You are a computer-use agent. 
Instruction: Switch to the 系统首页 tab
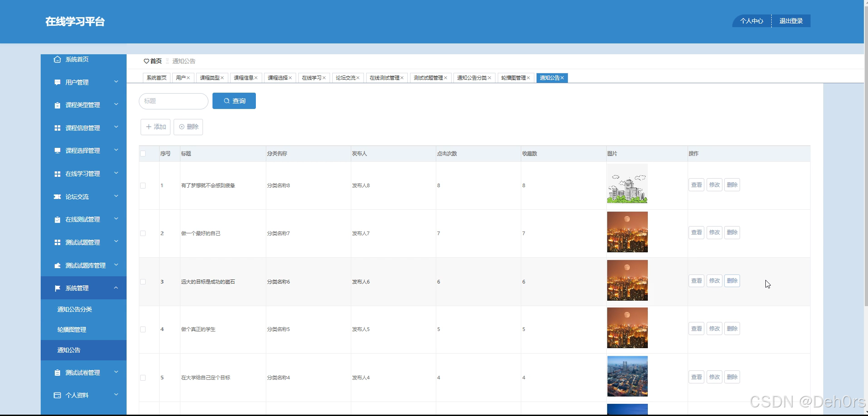click(156, 78)
